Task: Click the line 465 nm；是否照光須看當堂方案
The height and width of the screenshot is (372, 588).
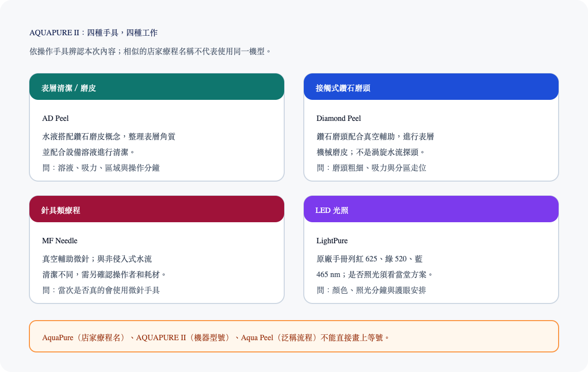Action: (x=375, y=274)
